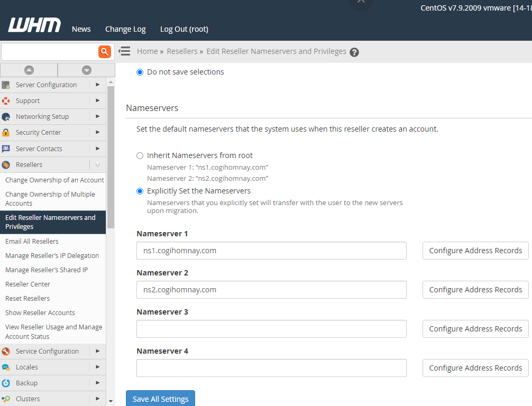
Task: Click the sidebar vertical scrollbar
Action: tap(111, 159)
